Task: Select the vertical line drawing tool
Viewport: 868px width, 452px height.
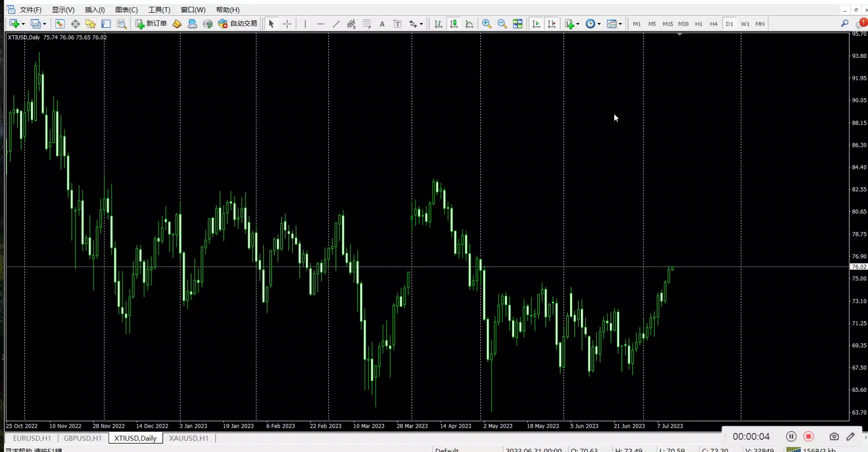Action: 305,24
